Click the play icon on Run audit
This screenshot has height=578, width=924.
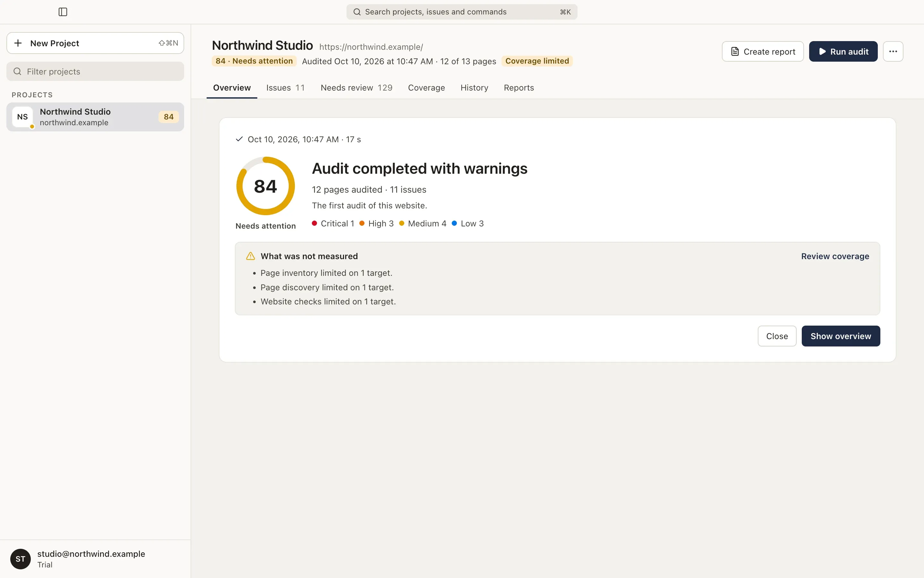[x=822, y=52]
